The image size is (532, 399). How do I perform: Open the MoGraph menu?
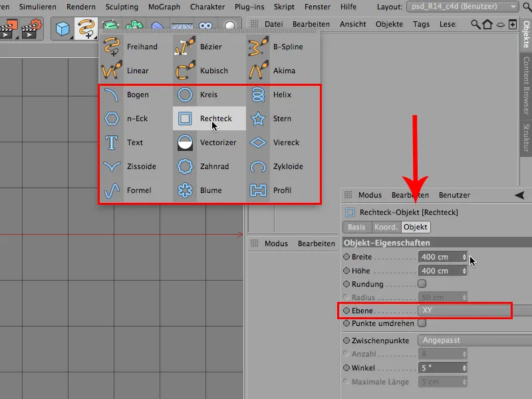[x=164, y=7]
